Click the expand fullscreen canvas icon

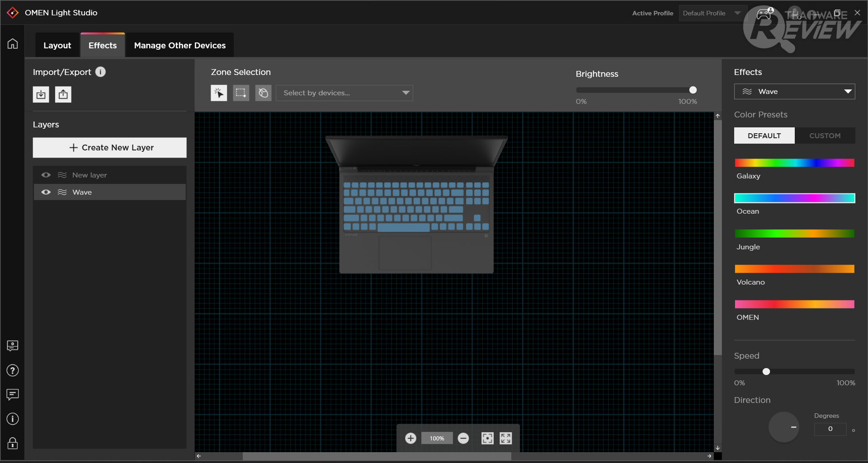point(506,438)
